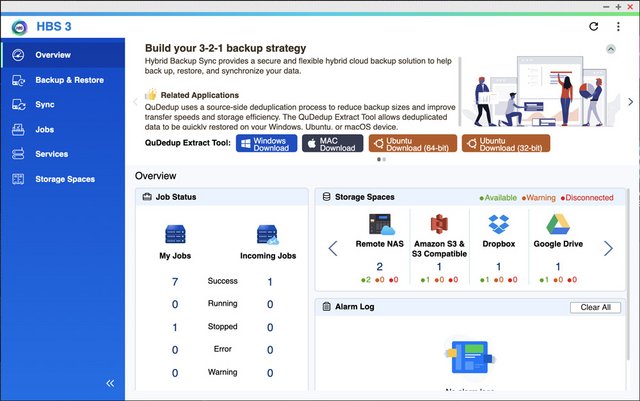Select the Dropbox storage icon
Screen dimensions: 640x401
click(x=499, y=224)
